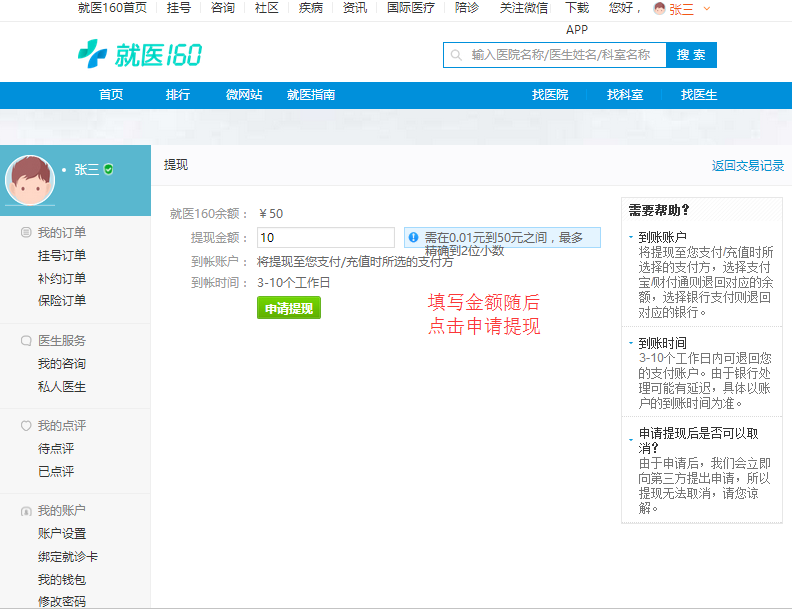Click the magnifier icon in search box

tap(457, 55)
